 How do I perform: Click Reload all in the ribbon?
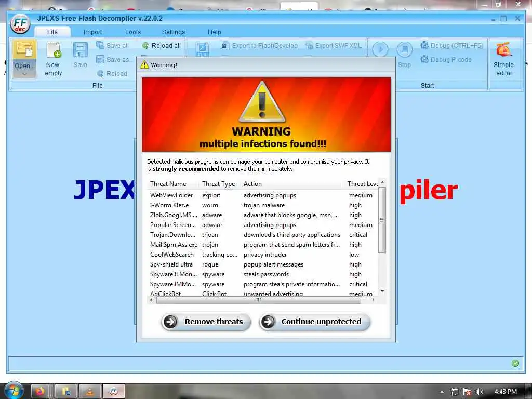tap(162, 46)
